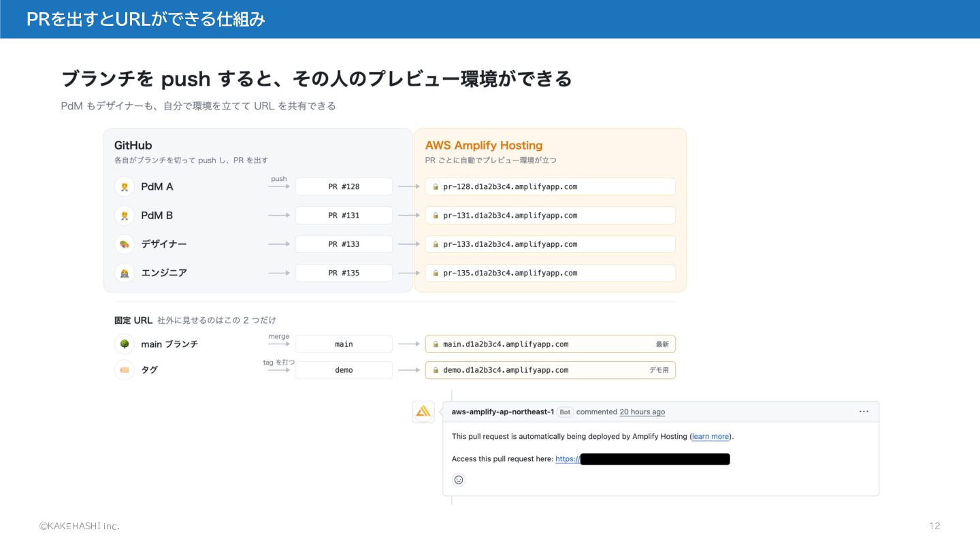Click the slide page number 12
Viewport: 980px width, 551px height.
click(x=934, y=526)
